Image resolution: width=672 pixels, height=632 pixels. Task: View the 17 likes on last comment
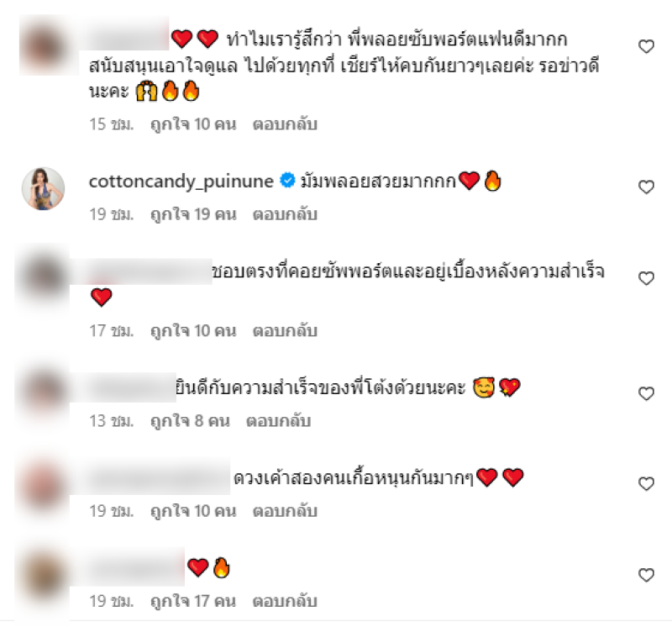[x=193, y=601]
